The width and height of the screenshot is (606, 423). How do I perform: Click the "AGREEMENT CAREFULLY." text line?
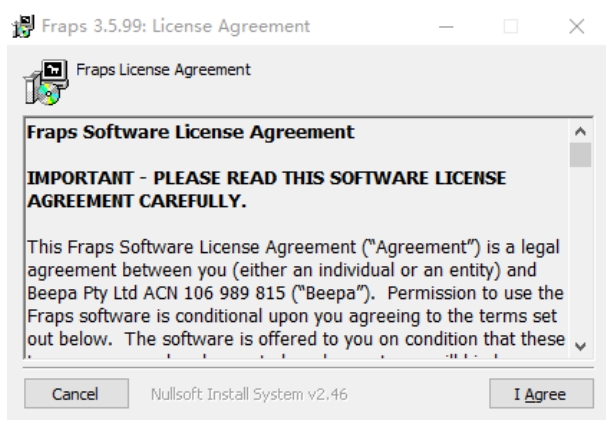tap(136, 201)
